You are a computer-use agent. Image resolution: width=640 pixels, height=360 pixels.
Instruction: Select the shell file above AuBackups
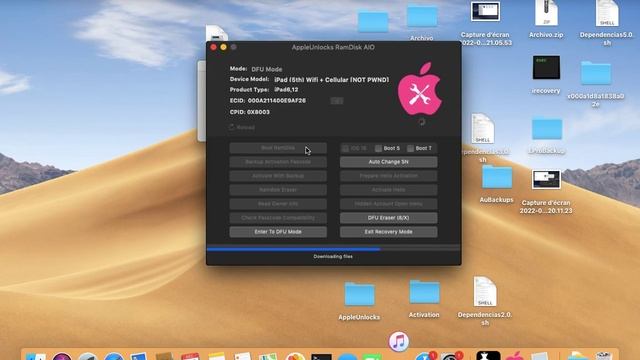coord(483,129)
